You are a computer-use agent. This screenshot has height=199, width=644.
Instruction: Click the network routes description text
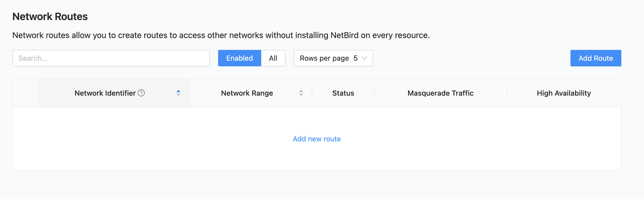[221, 35]
